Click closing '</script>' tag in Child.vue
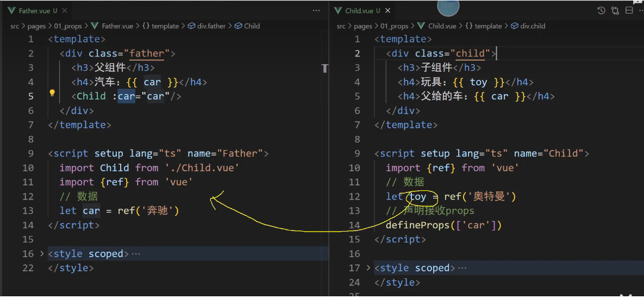The height and width of the screenshot is (299, 644). click(401, 239)
